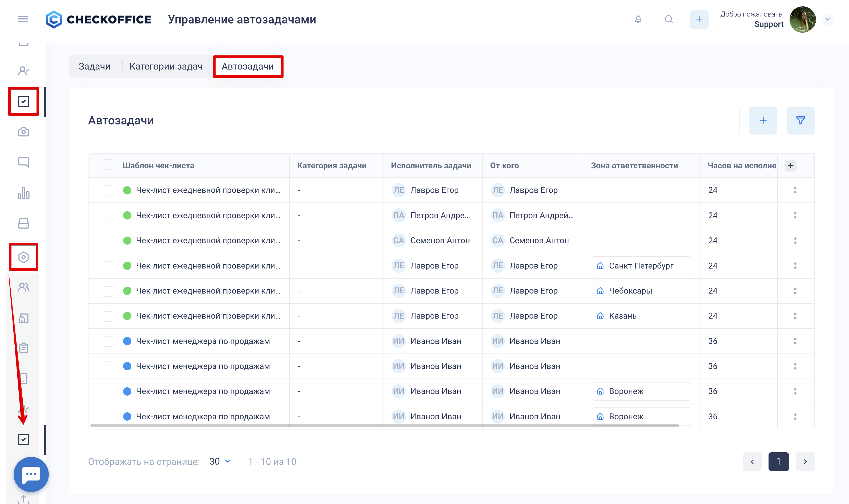Click the Казань zone tag
849x504 pixels.
641,316
